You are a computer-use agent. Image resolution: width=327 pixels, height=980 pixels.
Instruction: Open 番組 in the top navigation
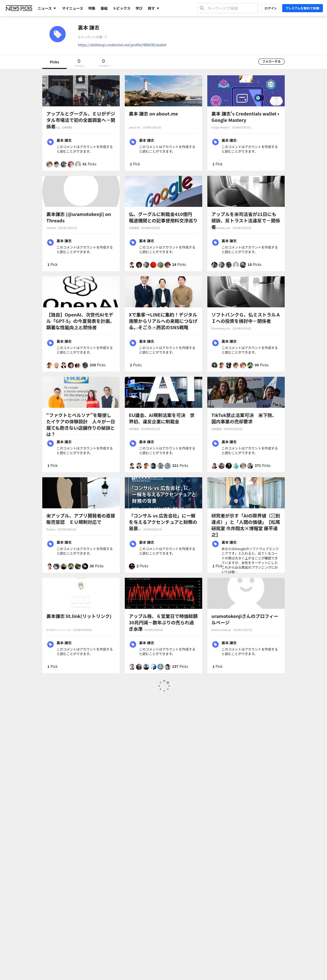pos(104,8)
